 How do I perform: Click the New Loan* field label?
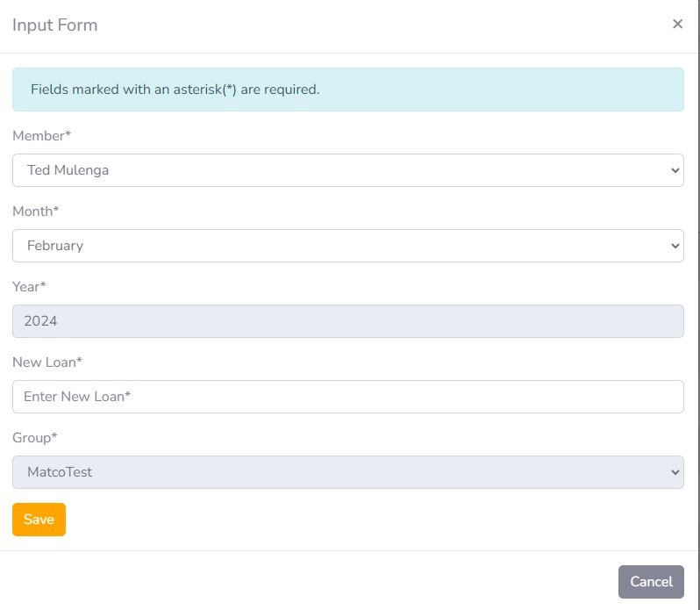pyautogui.click(x=47, y=362)
